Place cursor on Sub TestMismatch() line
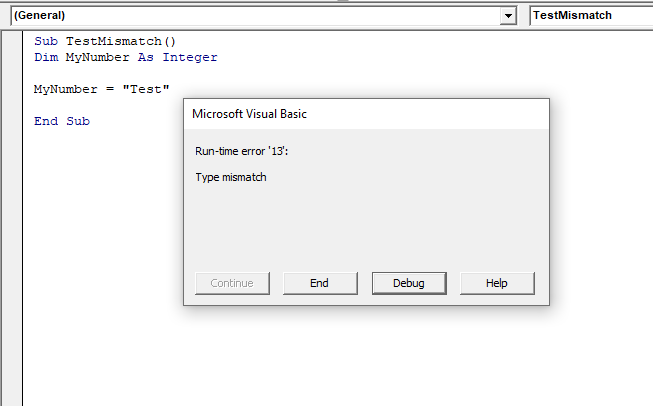This screenshot has height=406, width=653. click(x=104, y=41)
